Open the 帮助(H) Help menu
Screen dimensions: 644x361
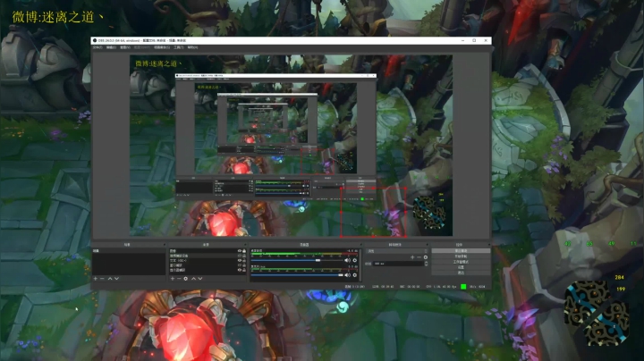(192, 47)
